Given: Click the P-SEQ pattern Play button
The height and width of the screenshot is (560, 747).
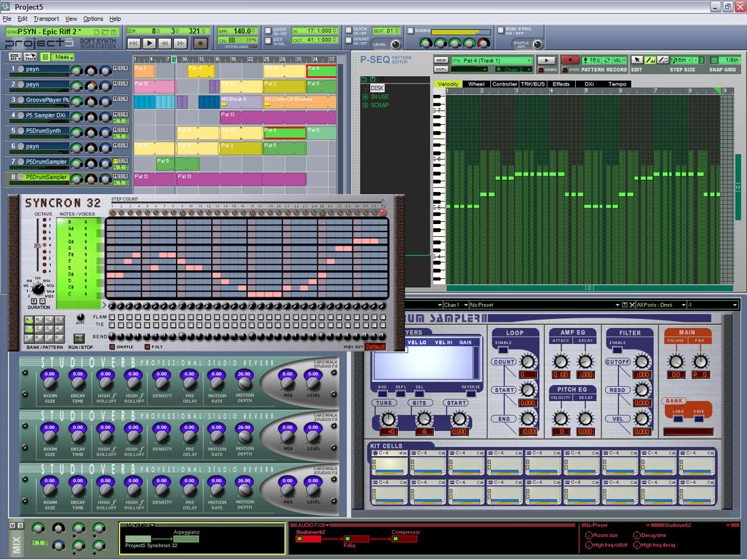Looking at the screenshot, I should point(546,60).
